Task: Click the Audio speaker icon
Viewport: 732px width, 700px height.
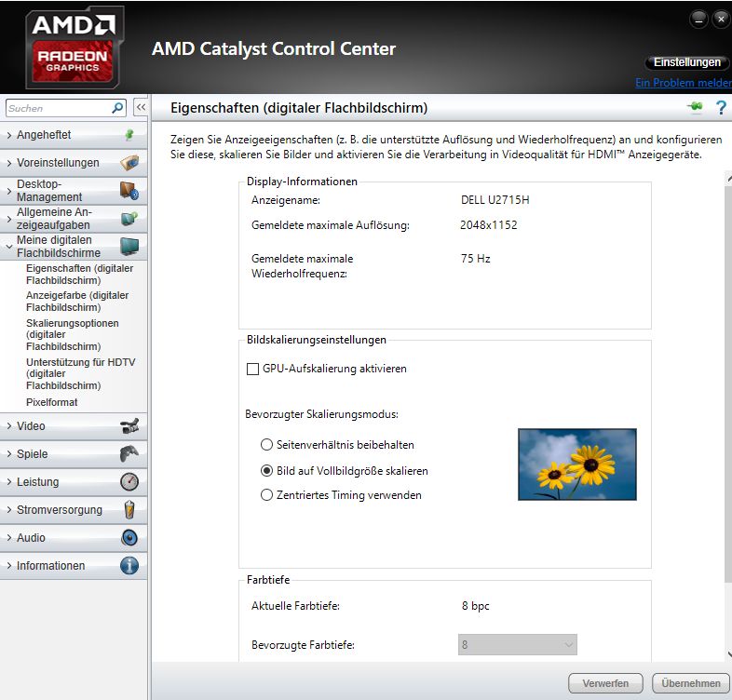Action: click(x=129, y=538)
